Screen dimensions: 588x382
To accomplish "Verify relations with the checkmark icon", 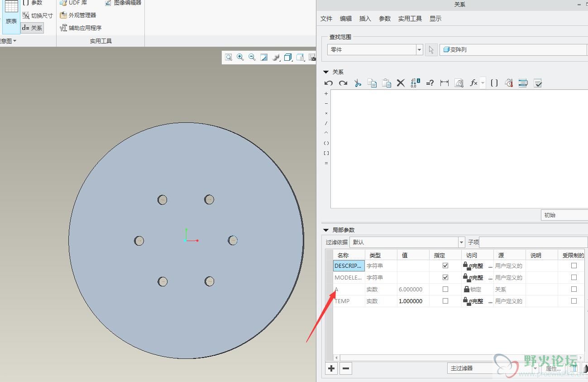I will click(538, 83).
